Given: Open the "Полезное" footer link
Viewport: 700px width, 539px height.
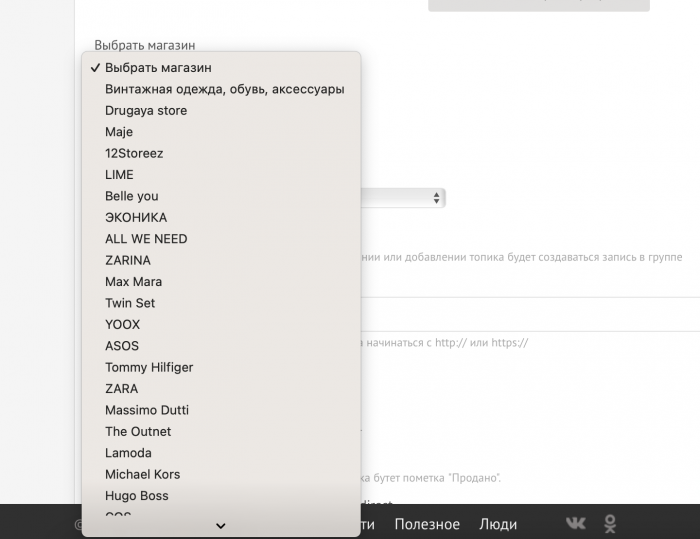Looking at the screenshot, I should pos(427,524).
